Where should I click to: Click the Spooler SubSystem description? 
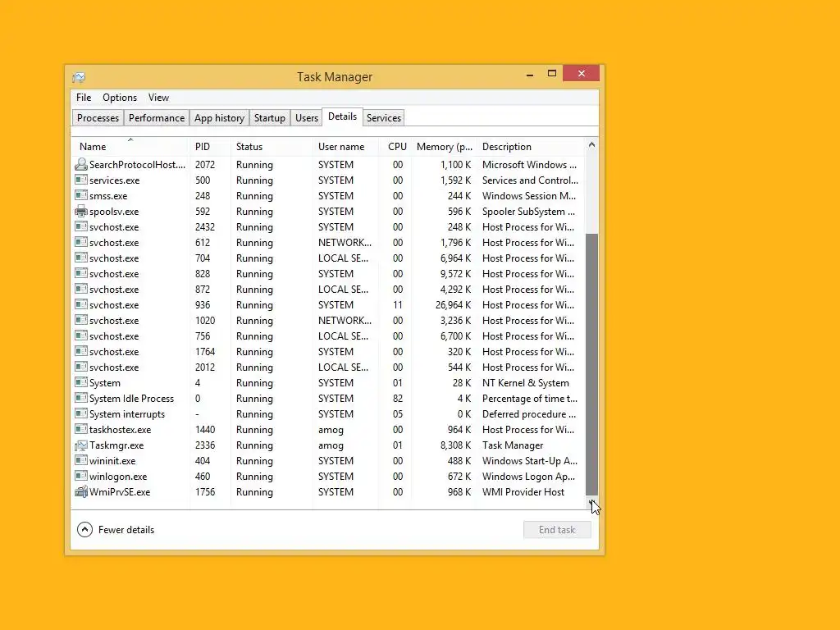click(529, 212)
